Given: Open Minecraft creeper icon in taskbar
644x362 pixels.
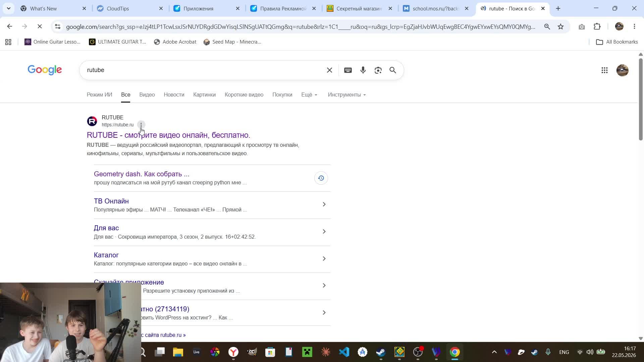Looking at the screenshot, I should point(307,352).
